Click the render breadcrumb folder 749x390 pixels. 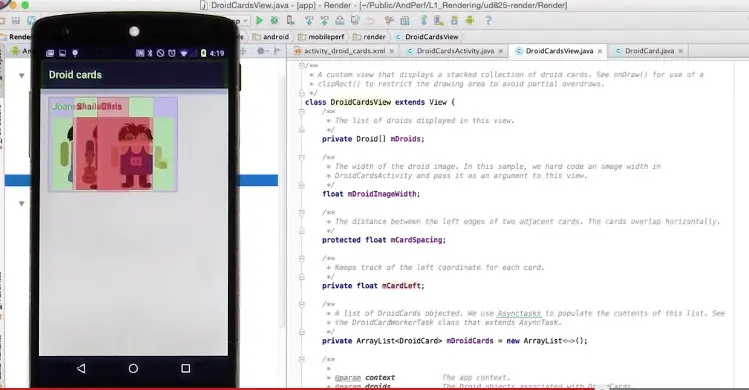(369, 37)
